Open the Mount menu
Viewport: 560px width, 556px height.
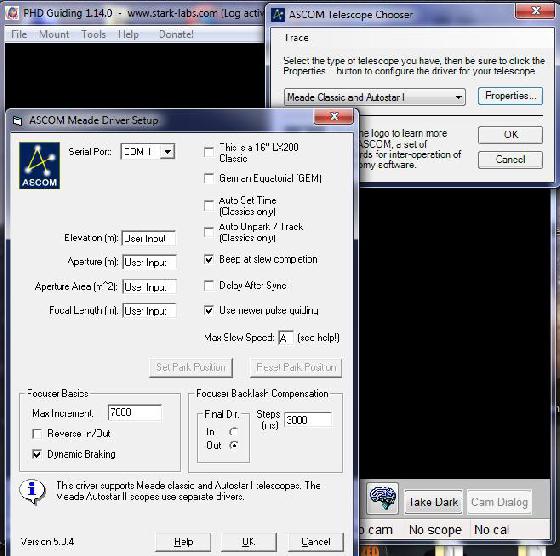(54, 34)
